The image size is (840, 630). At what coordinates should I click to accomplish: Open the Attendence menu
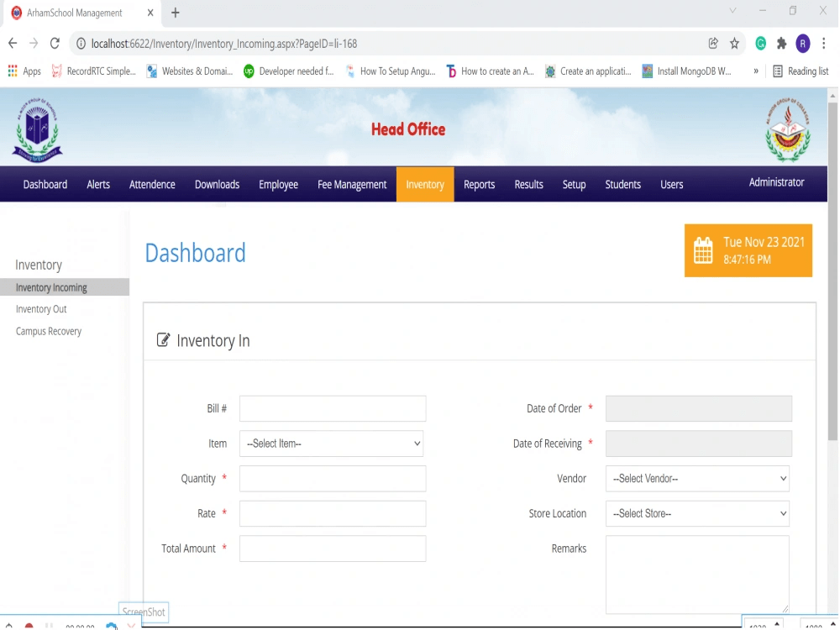152,184
